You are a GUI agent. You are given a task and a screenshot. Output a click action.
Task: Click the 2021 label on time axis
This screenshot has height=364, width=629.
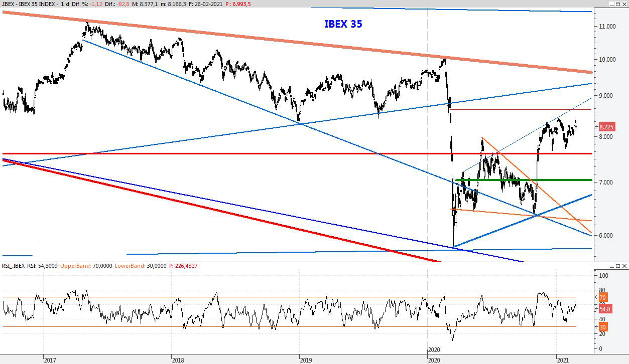(x=563, y=359)
